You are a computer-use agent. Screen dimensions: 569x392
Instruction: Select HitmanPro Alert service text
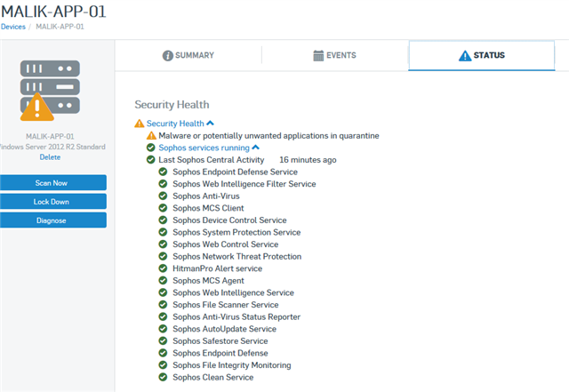[217, 268]
